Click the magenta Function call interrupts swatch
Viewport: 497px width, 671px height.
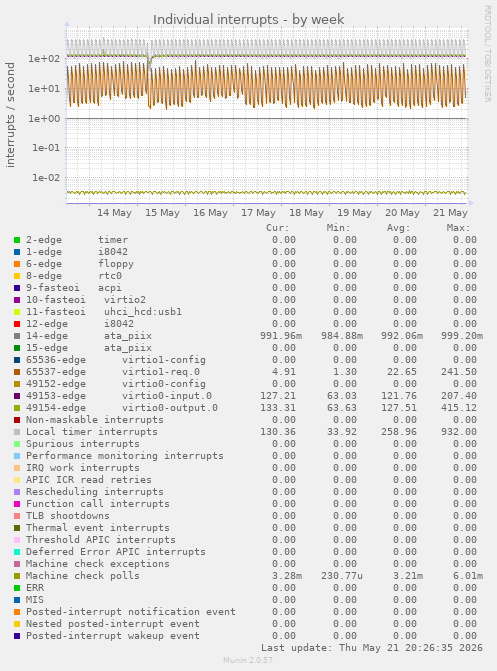17,504
